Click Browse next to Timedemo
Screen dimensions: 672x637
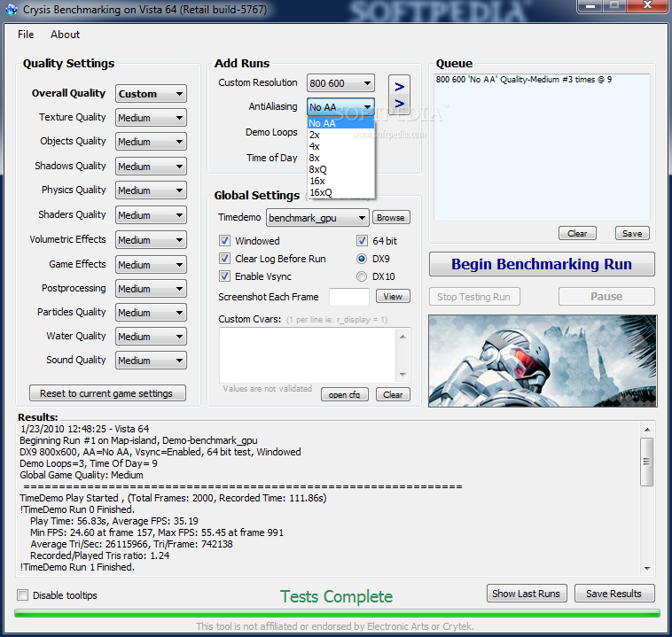coord(391,218)
